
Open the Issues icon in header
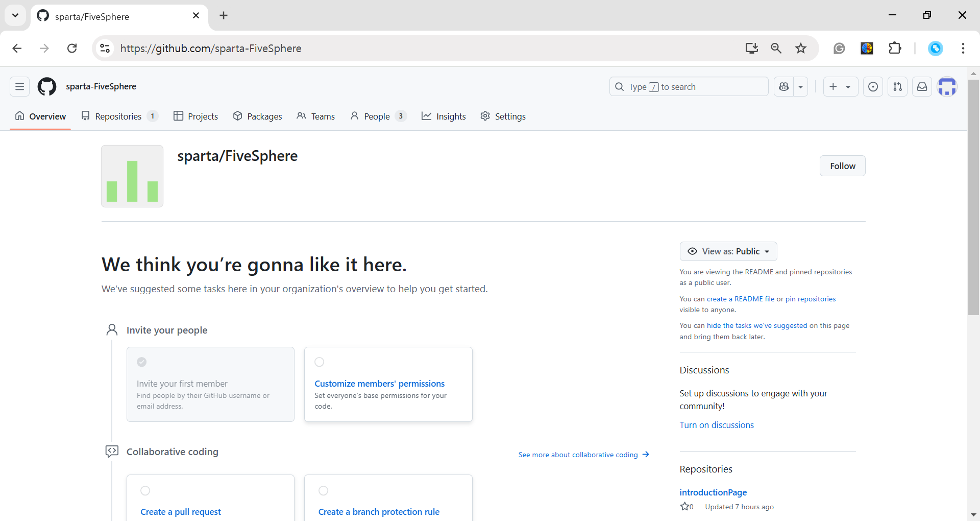point(873,87)
